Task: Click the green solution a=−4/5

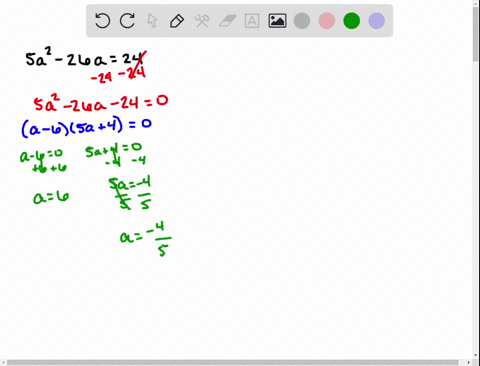Action: (x=146, y=239)
